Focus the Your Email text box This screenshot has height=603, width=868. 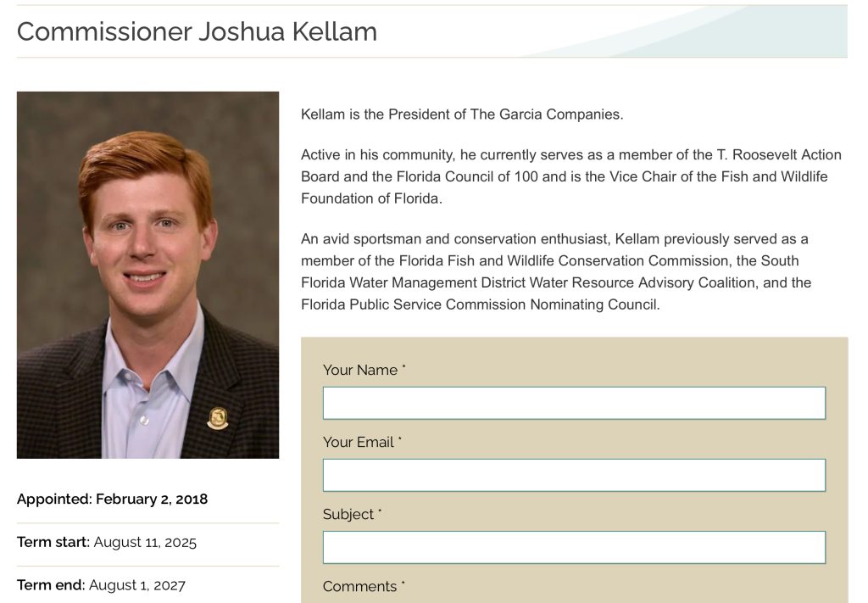point(574,475)
